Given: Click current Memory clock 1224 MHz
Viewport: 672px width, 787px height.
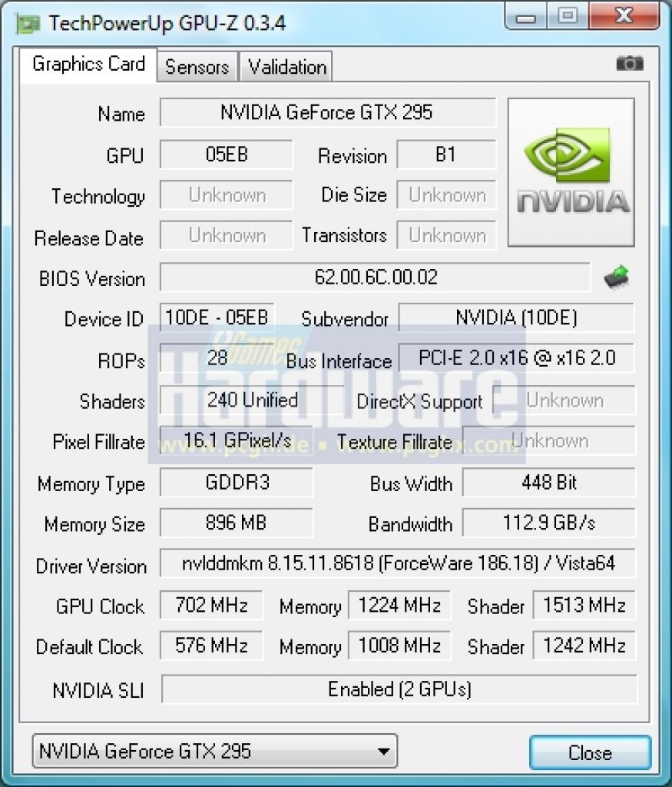Looking at the screenshot, I should pos(399,605).
